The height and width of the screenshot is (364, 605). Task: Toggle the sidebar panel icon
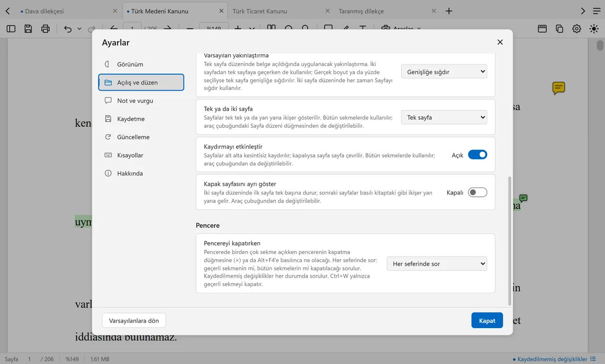click(11, 29)
